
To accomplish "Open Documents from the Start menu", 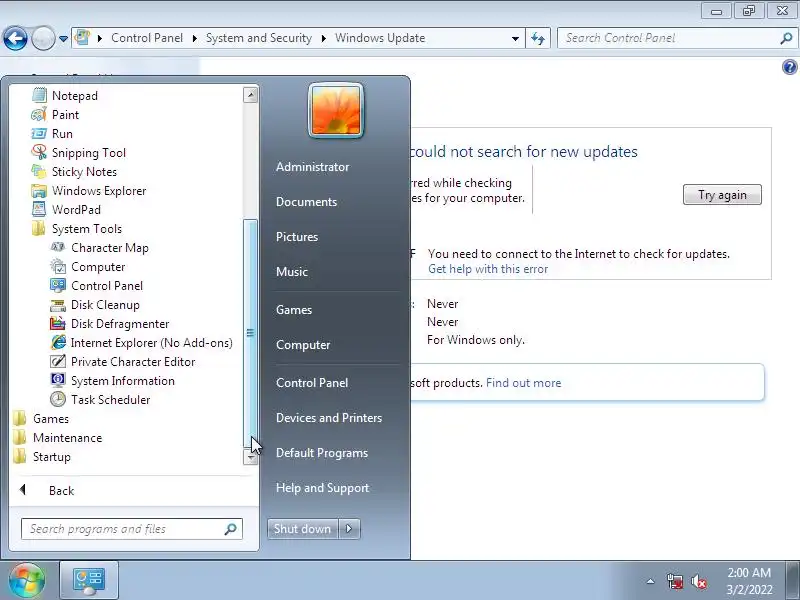I will pos(306,202).
